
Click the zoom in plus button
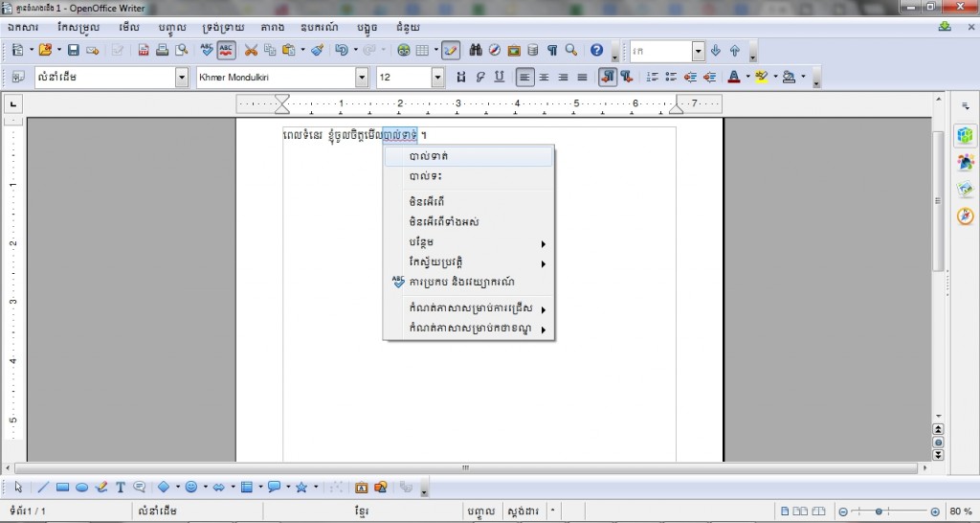tap(935, 512)
